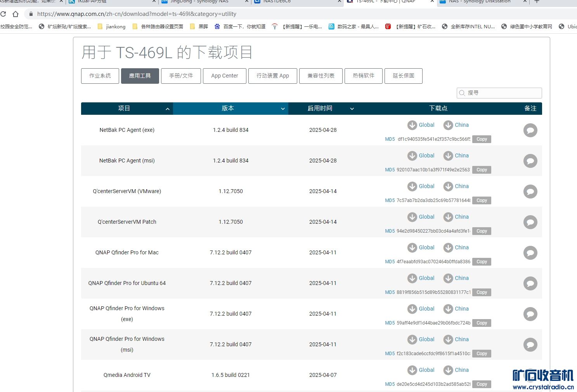The image size is (577, 392).
Task: Open the 全新库存INTEL NU... bookmark
Action: coord(468,27)
